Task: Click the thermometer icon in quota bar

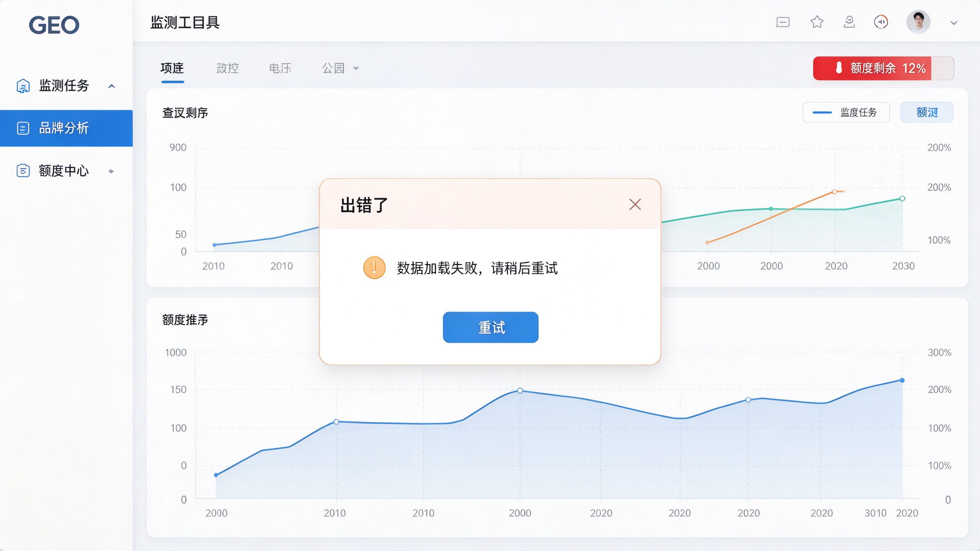Action: [x=839, y=68]
